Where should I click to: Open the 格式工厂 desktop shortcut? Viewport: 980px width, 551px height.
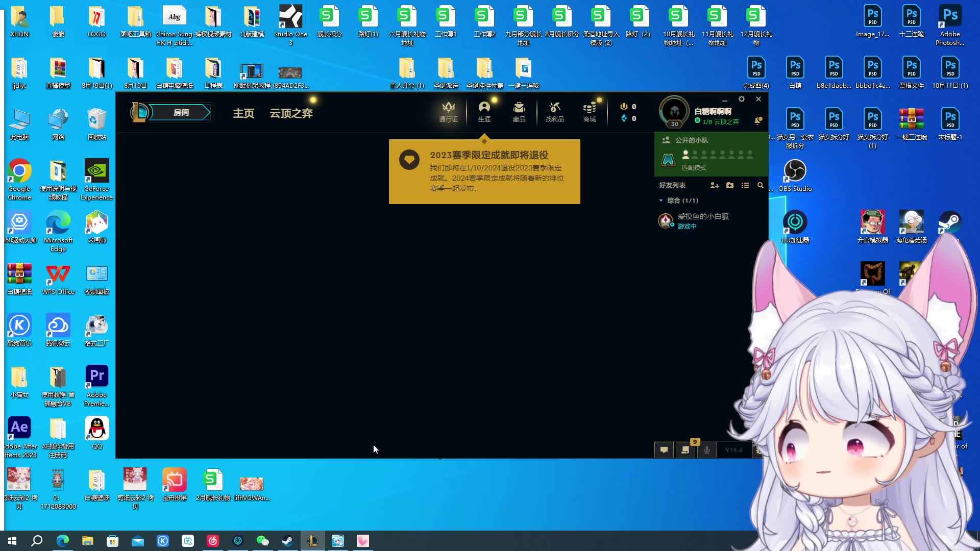tap(96, 330)
